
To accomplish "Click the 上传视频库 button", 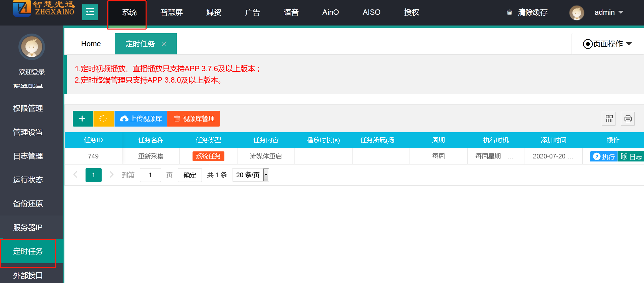I will click(x=141, y=119).
